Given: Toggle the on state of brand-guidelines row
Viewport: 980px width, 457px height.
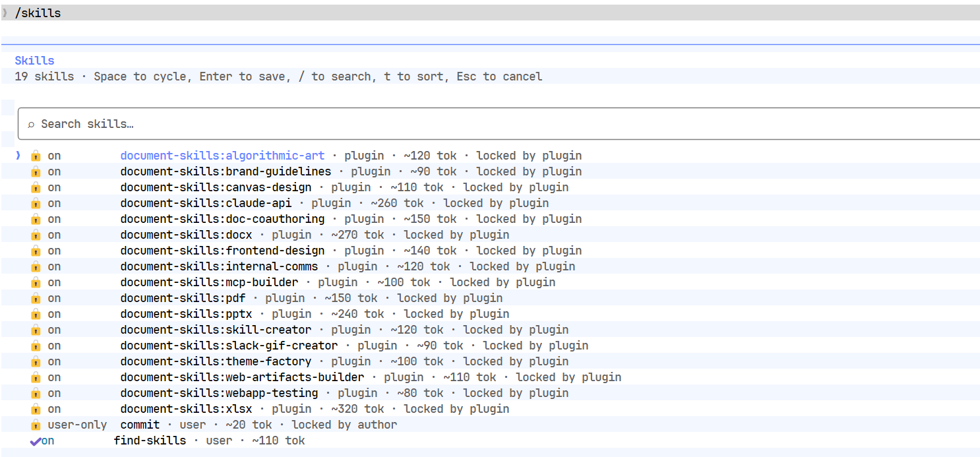Looking at the screenshot, I should pyautogui.click(x=54, y=171).
